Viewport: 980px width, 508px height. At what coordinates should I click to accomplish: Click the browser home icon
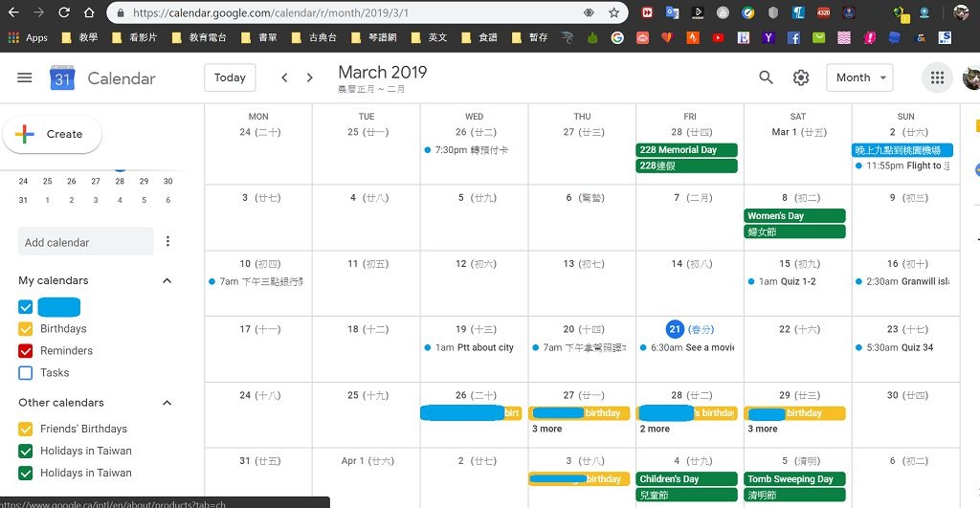[89, 12]
